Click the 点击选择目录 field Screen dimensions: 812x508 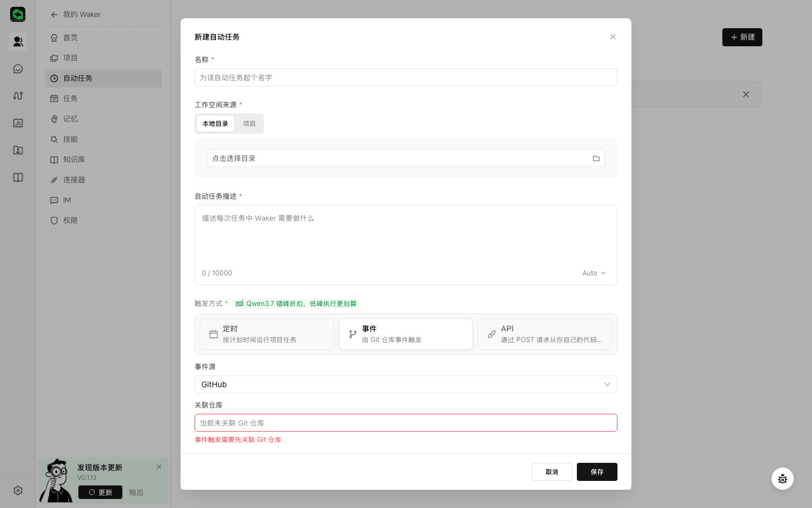pyautogui.click(x=406, y=158)
